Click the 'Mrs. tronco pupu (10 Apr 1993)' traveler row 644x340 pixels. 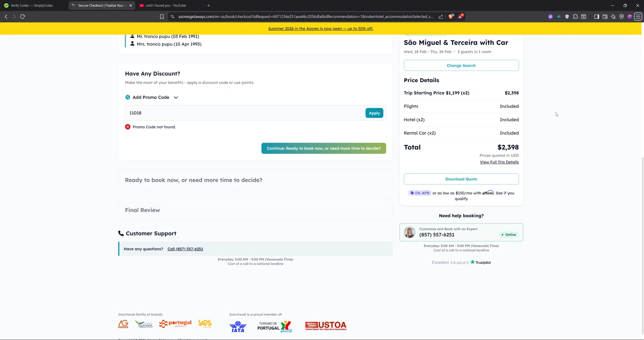coord(165,44)
